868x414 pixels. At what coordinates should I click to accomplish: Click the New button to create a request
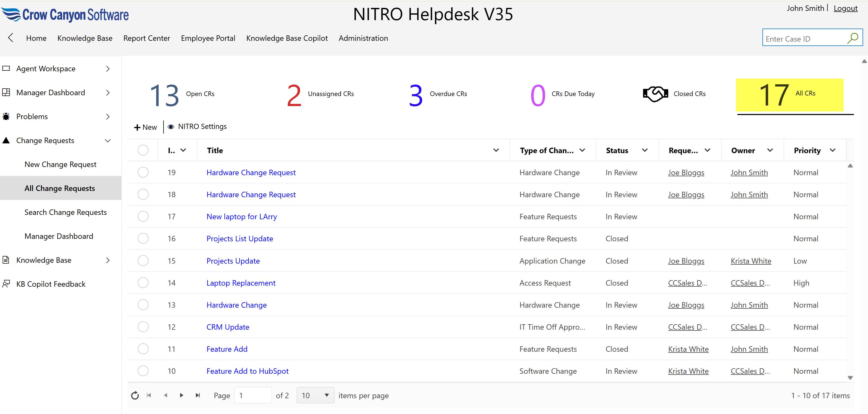pyautogui.click(x=145, y=127)
